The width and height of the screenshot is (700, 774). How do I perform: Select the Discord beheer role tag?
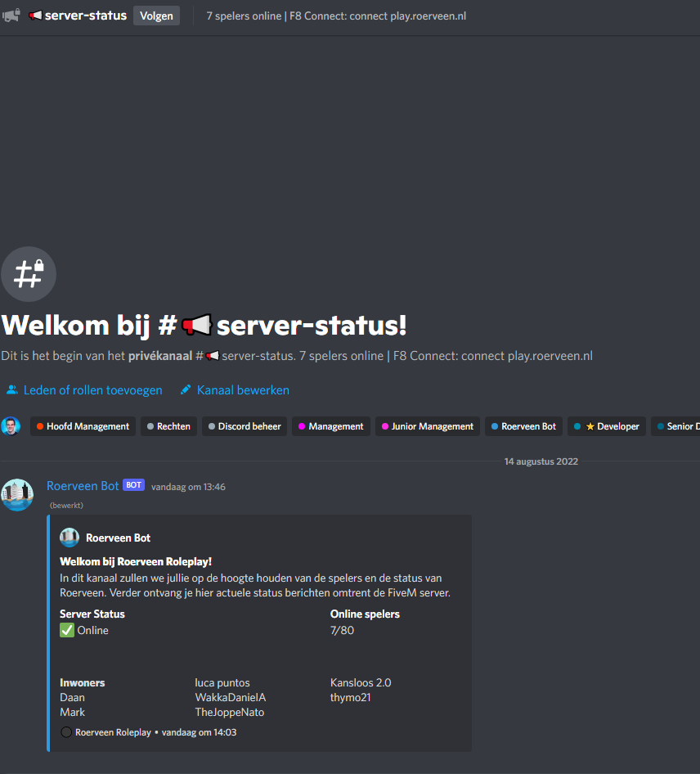pyautogui.click(x=244, y=426)
